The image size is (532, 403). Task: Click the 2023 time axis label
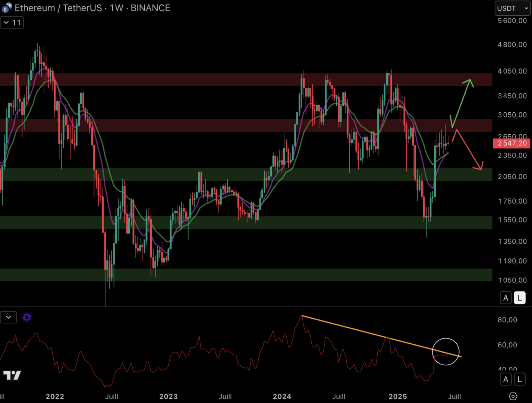[x=169, y=397]
